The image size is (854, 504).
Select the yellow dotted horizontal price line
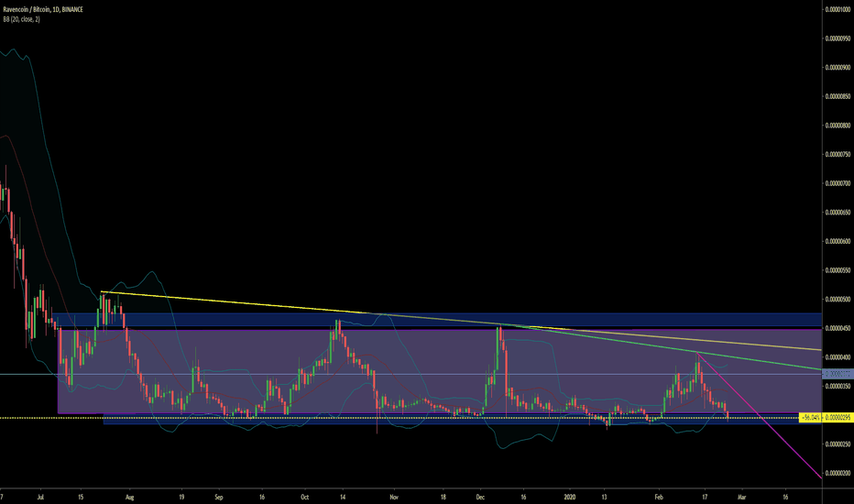pyautogui.click(x=398, y=418)
